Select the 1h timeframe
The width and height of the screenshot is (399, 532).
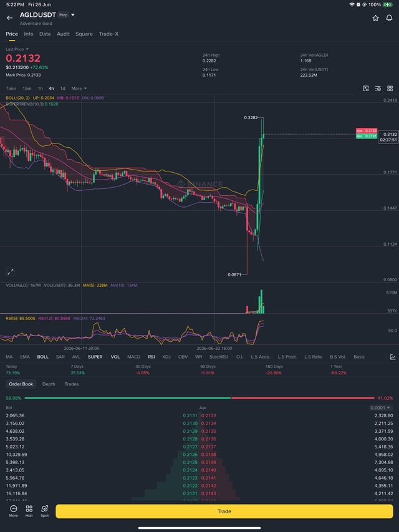coord(40,89)
